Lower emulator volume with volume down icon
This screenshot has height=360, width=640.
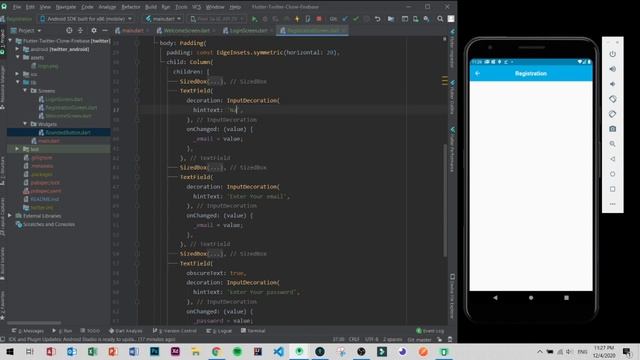point(612,84)
